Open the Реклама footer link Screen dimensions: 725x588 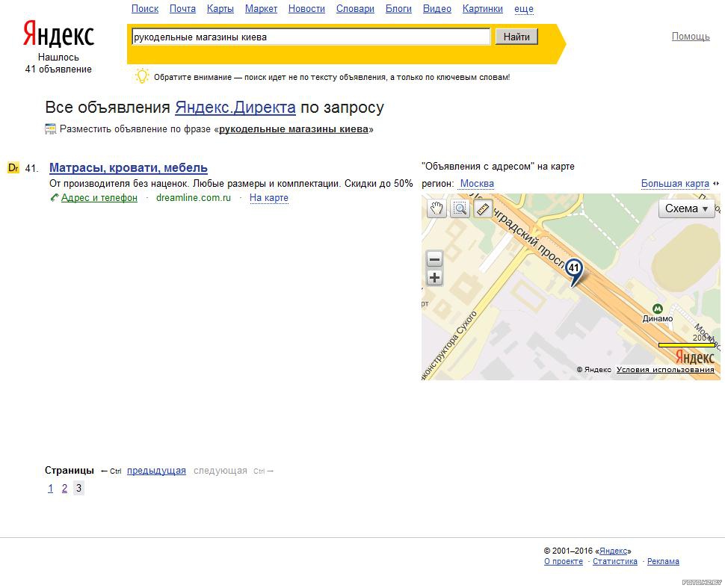click(663, 562)
